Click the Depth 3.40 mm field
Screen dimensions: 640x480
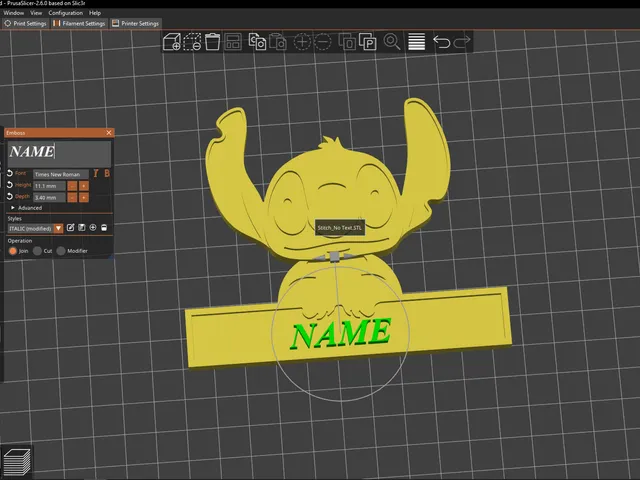click(x=49, y=198)
